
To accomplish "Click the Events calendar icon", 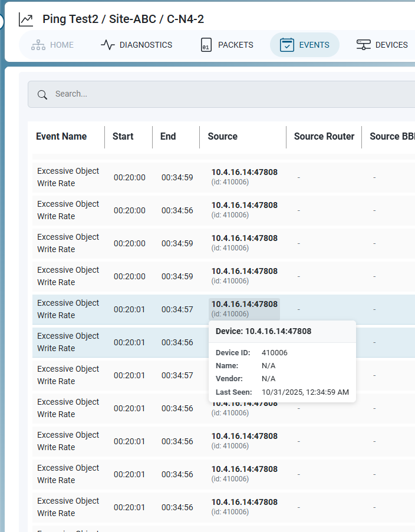I will [287, 45].
